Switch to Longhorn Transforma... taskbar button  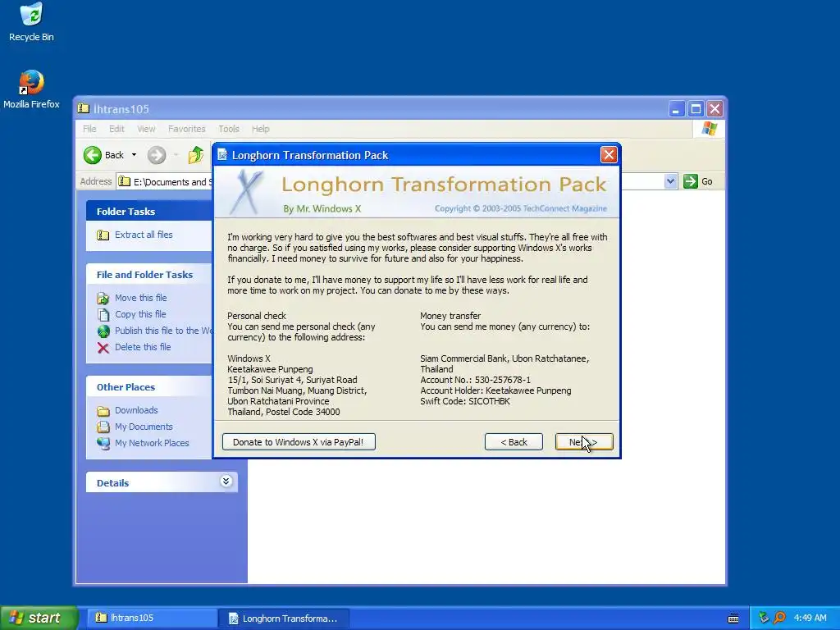[x=284, y=619]
